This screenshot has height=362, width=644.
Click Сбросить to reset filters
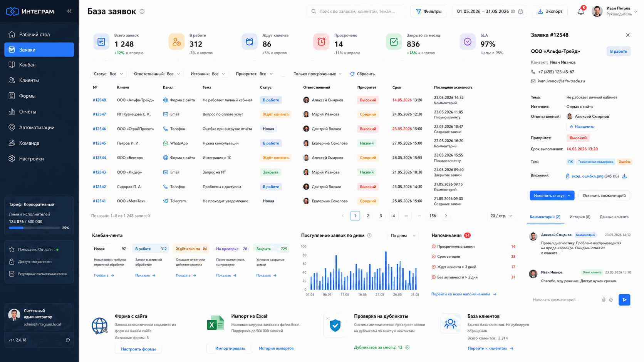pyautogui.click(x=362, y=74)
